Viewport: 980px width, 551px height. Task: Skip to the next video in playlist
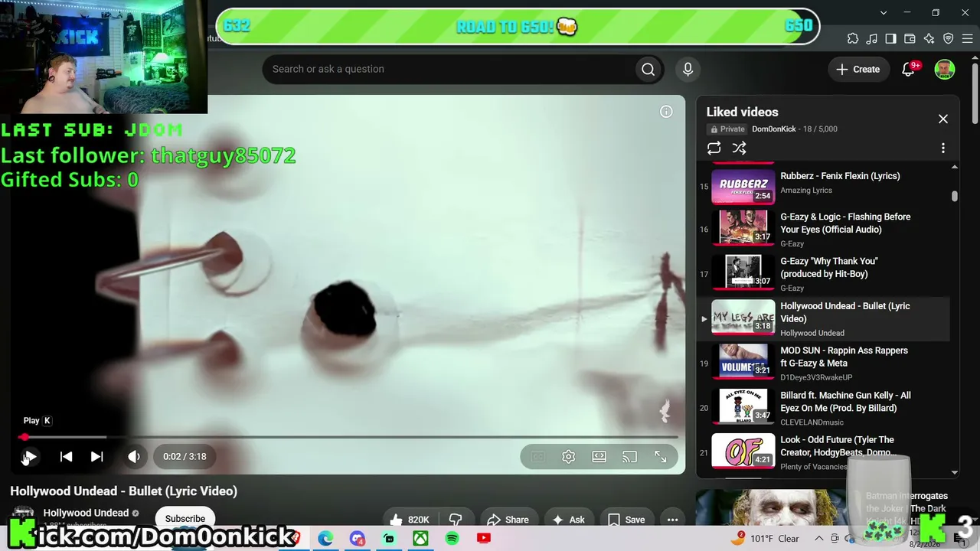pos(96,457)
